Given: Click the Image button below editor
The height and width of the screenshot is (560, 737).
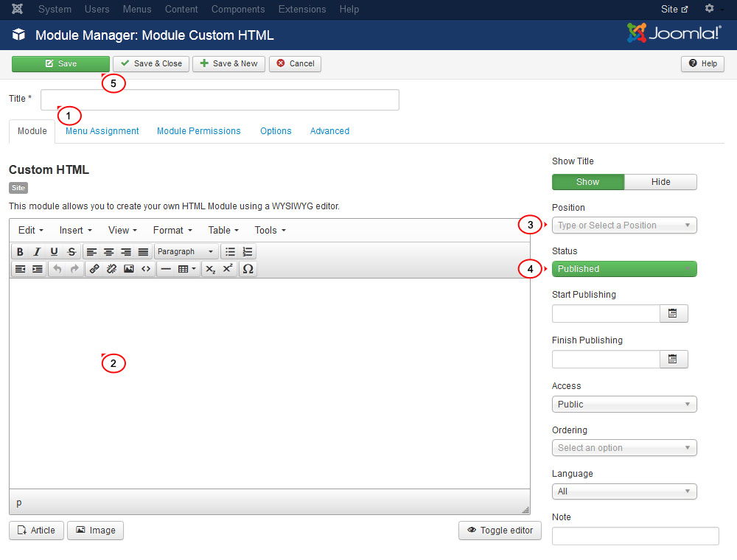Looking at the screenshot, I should click(x=95, y=531).
